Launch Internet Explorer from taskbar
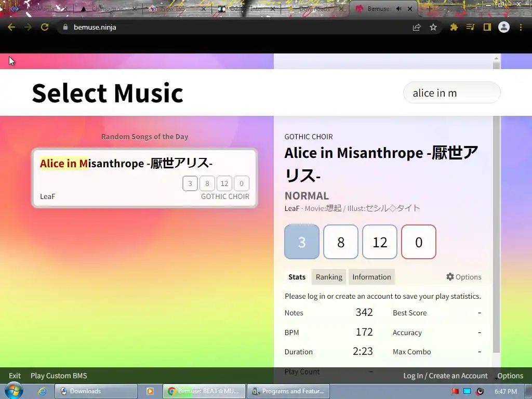This screenshot has width=532, height=399. (x=42, y=391)
